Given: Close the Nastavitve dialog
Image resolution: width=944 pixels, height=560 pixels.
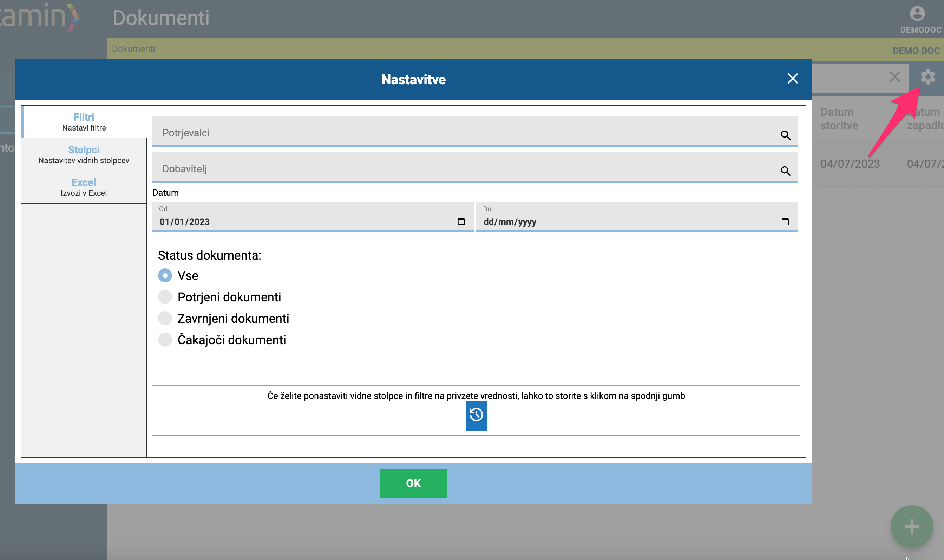Looking at the screenshot, I should (x=793, y=79).
